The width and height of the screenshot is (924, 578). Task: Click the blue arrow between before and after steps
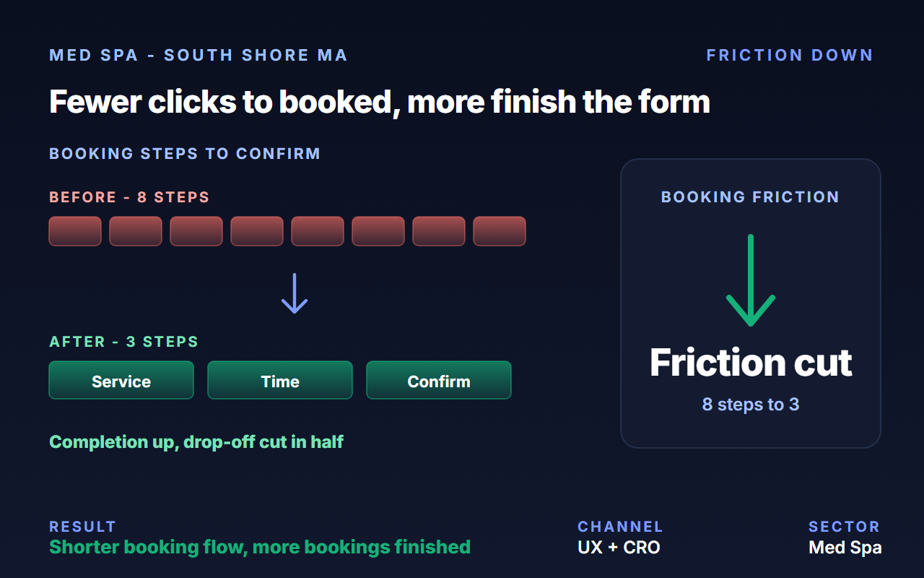[x=295, y=293]
